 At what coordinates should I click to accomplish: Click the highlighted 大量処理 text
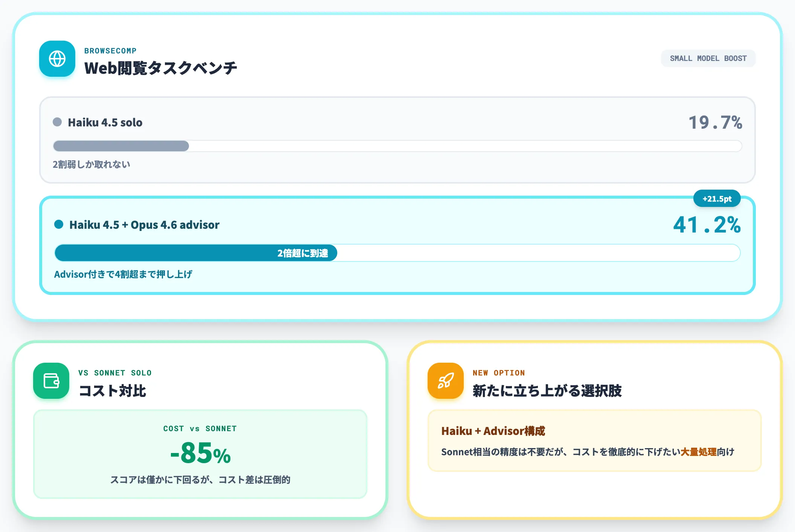pos(699,452)
